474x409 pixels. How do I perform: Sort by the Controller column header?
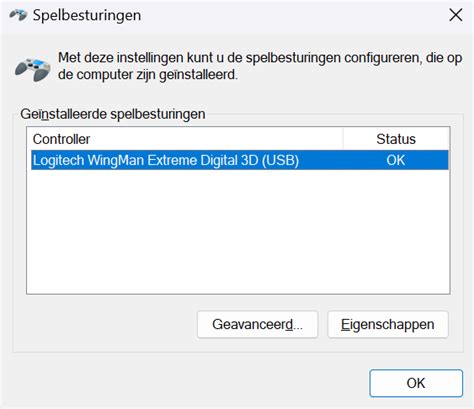(185, 139)
